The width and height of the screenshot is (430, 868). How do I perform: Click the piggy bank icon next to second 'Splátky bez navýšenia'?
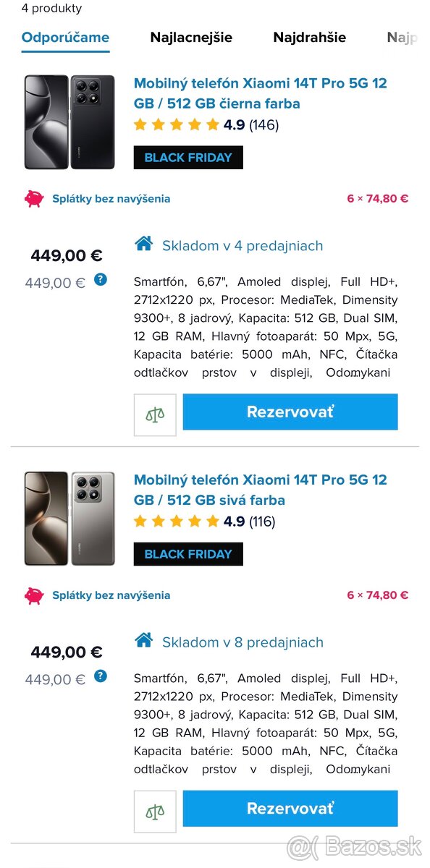33,595
